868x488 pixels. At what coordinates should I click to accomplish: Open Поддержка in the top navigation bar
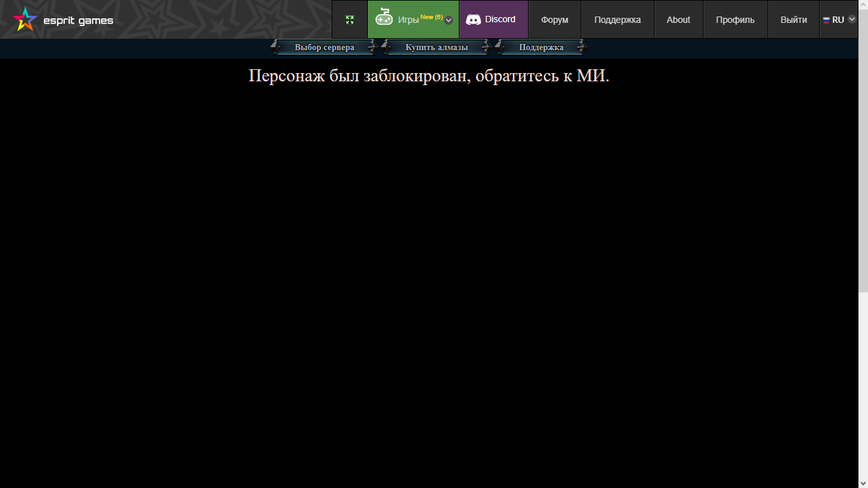[x=618, y=20]
